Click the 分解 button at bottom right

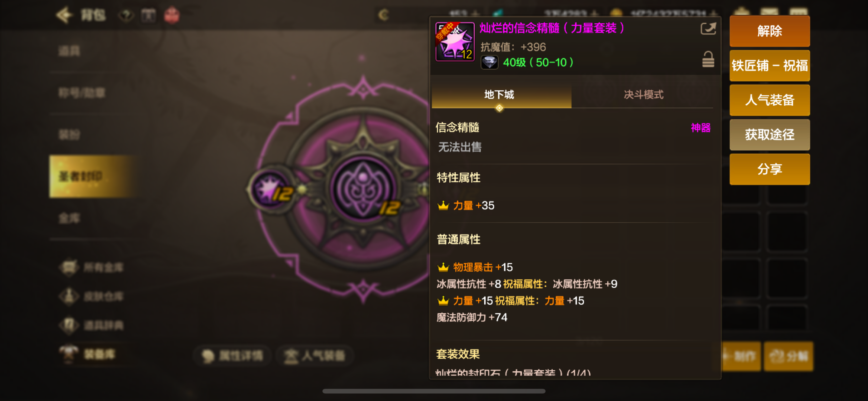[788, 356]
